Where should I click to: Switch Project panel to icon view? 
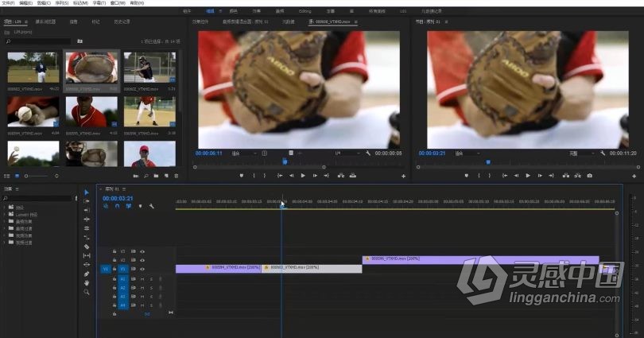coord(17,176)
